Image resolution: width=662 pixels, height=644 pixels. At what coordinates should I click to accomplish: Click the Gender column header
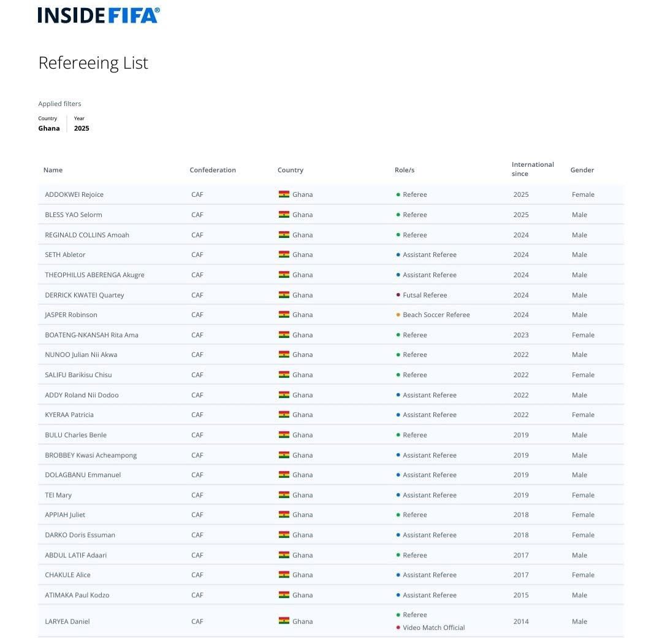click(x=582, y=170)
